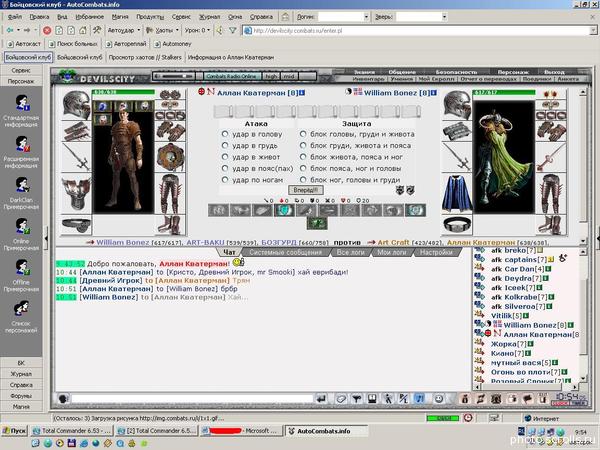Select attack удар в пояс(пах)

[x=225, y=168]
